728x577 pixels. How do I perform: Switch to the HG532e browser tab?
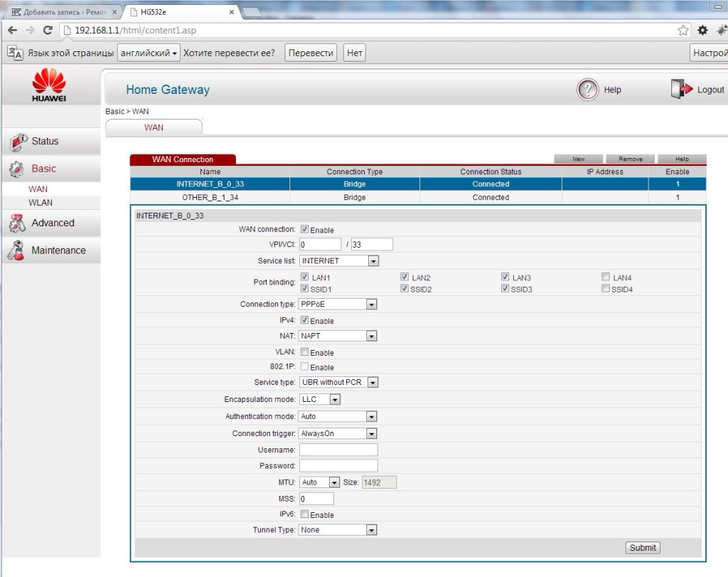point(181,12)
